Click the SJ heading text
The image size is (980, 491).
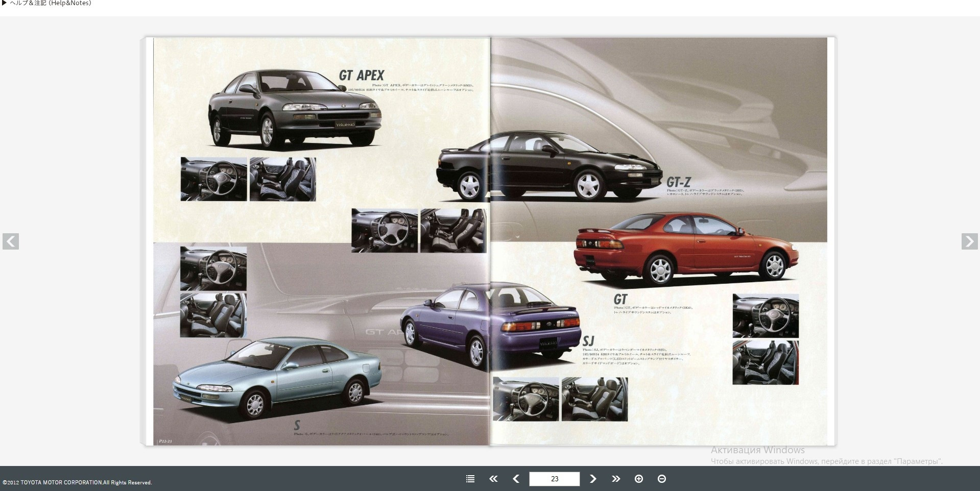[x=588, y=341]
